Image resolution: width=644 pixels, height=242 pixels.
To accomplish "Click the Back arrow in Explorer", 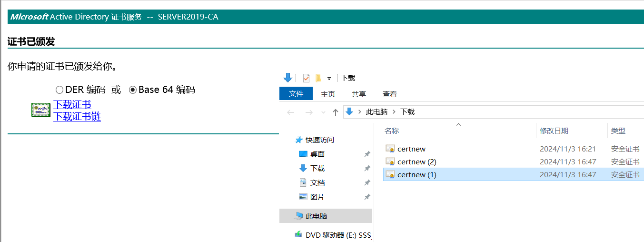I will point(291,112).
